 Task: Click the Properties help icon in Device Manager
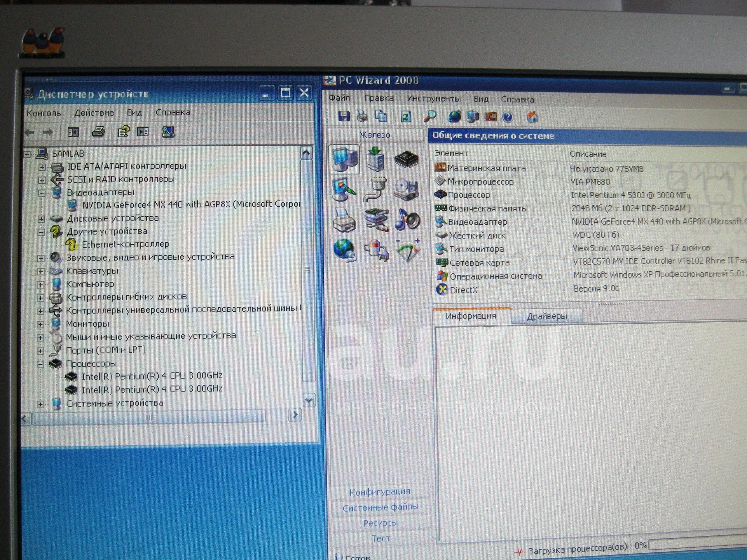click(x=124, y=132)
